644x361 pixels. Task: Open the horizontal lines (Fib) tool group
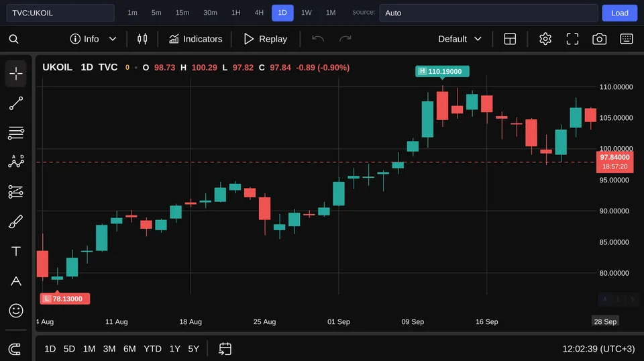pos(16,133)
